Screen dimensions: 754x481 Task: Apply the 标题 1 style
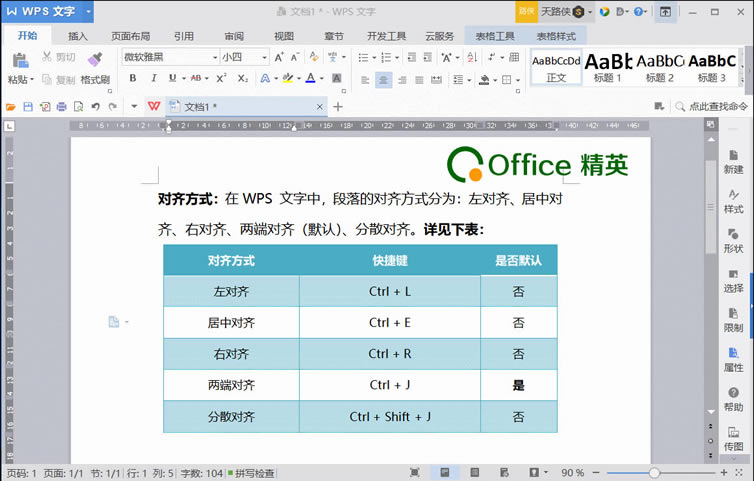(608, 68)
